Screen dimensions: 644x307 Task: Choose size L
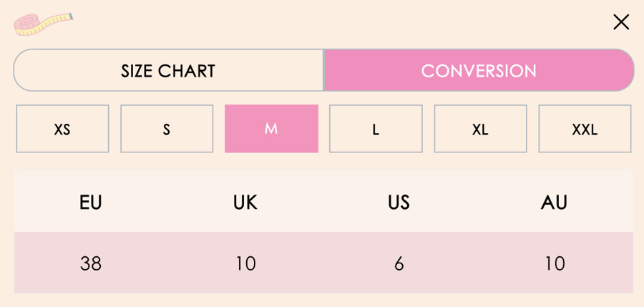coord(376,130)
